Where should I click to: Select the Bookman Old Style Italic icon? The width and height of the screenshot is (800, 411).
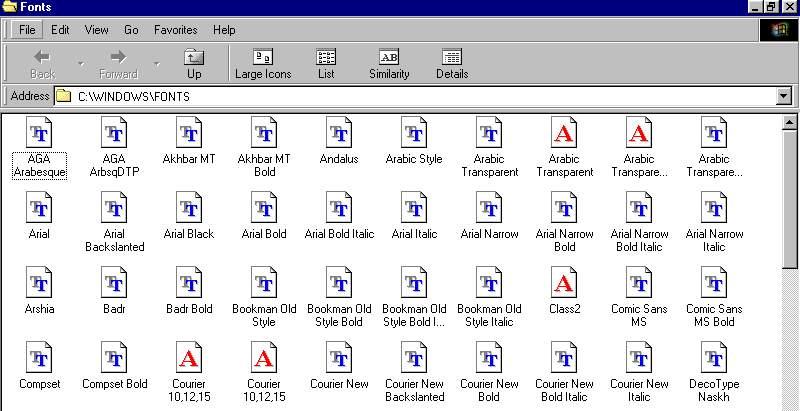(489, 282)
